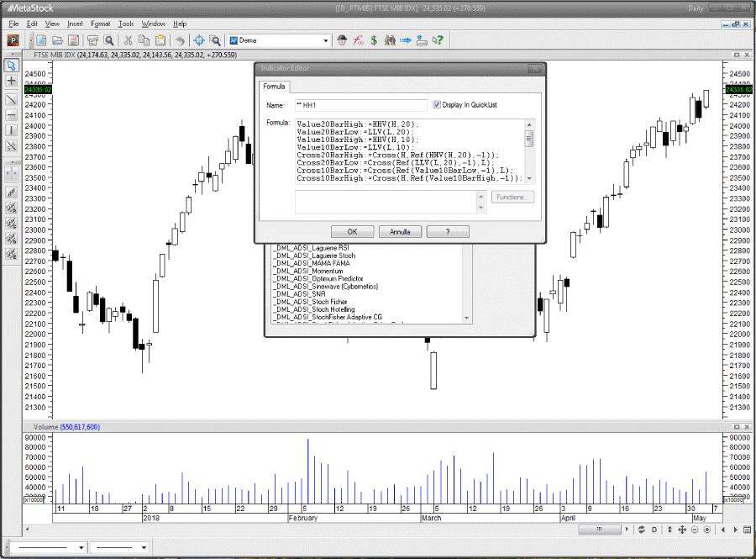Click the download data toolbar icon

click(422, 40)
